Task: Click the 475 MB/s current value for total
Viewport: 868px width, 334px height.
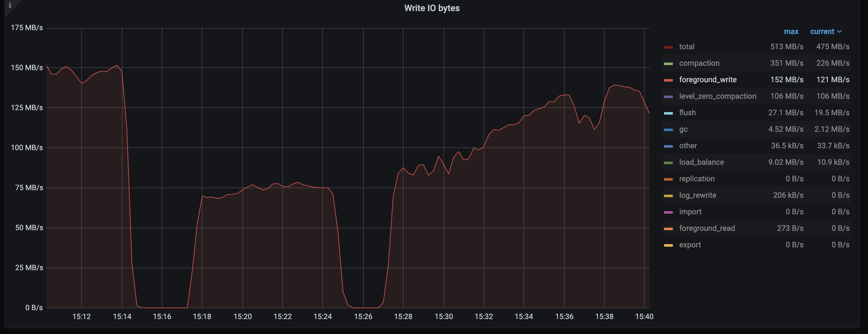Action: [x=832, y=47]
